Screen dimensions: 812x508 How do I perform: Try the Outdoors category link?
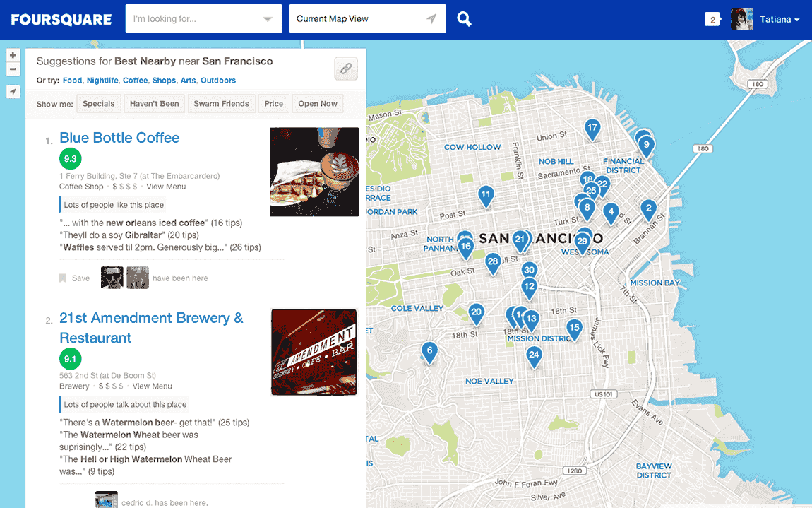click(218, 81)
